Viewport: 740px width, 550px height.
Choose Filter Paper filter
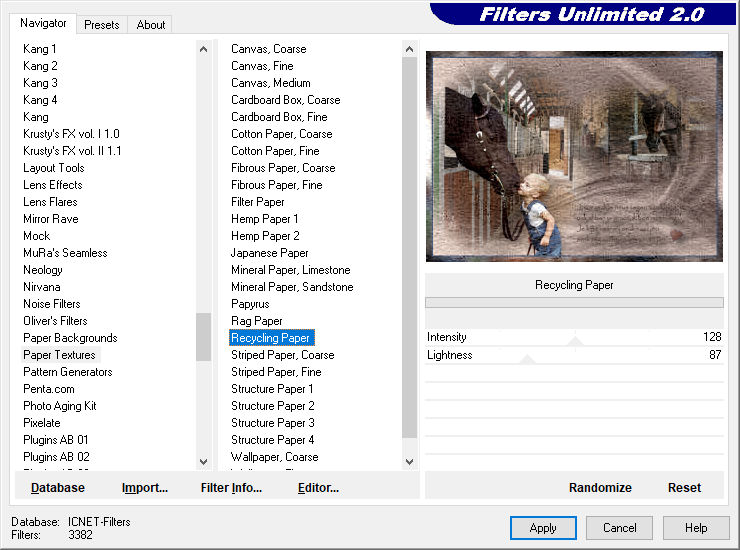[258, 202]
